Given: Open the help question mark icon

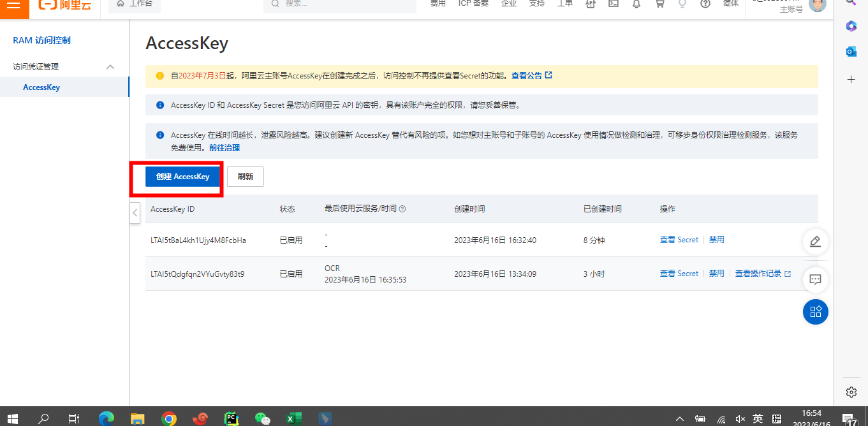Looking at the screenshot, I should click(x=705, y=4).
